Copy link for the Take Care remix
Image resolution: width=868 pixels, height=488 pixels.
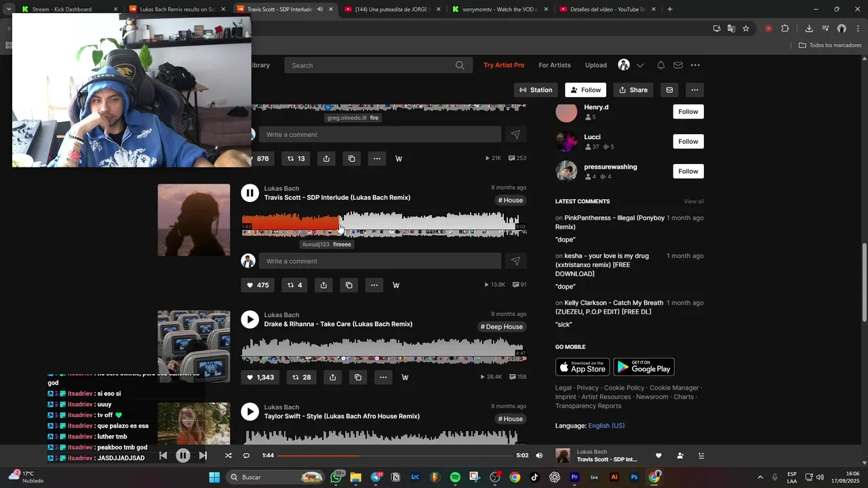pos(358,378)
